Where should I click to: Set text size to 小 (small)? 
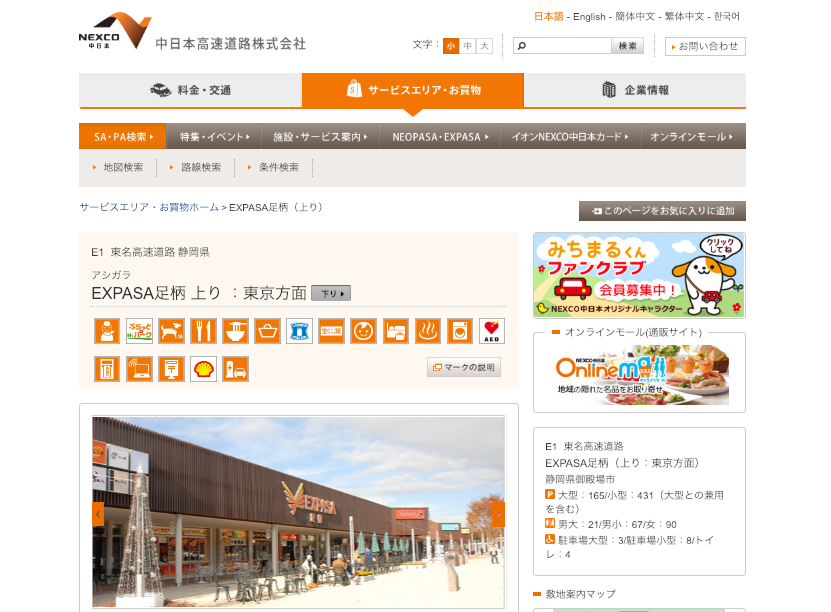click(451, 46)
